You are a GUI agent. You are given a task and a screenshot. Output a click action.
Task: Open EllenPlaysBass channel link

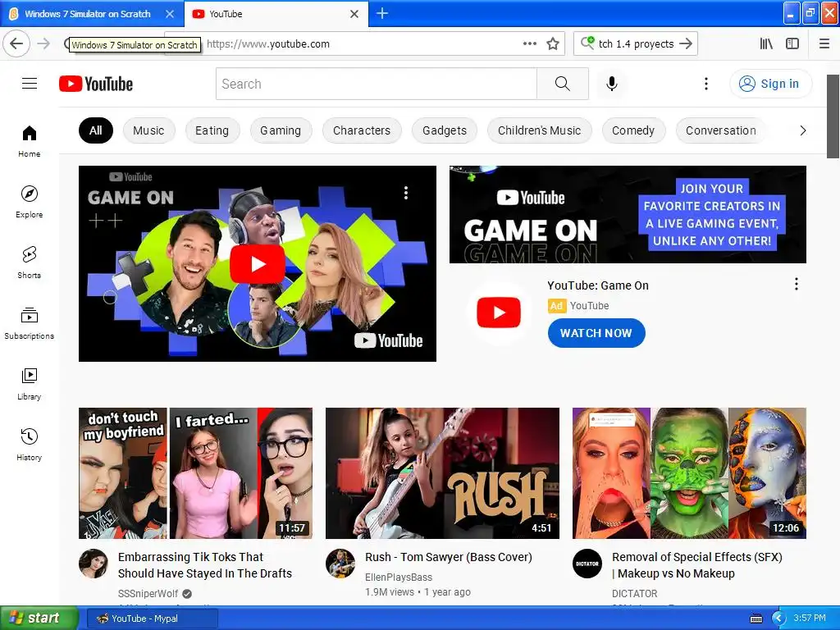point(399,577)
